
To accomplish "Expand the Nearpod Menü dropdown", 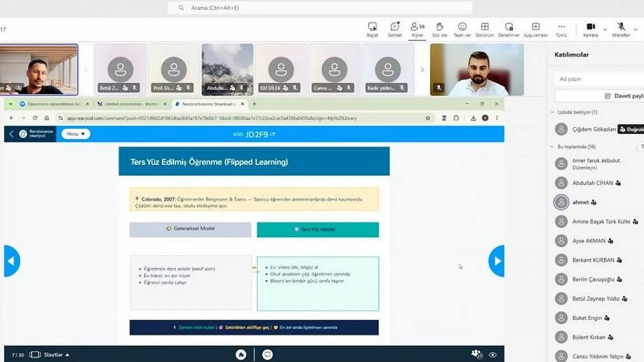I will click(76, 134).
